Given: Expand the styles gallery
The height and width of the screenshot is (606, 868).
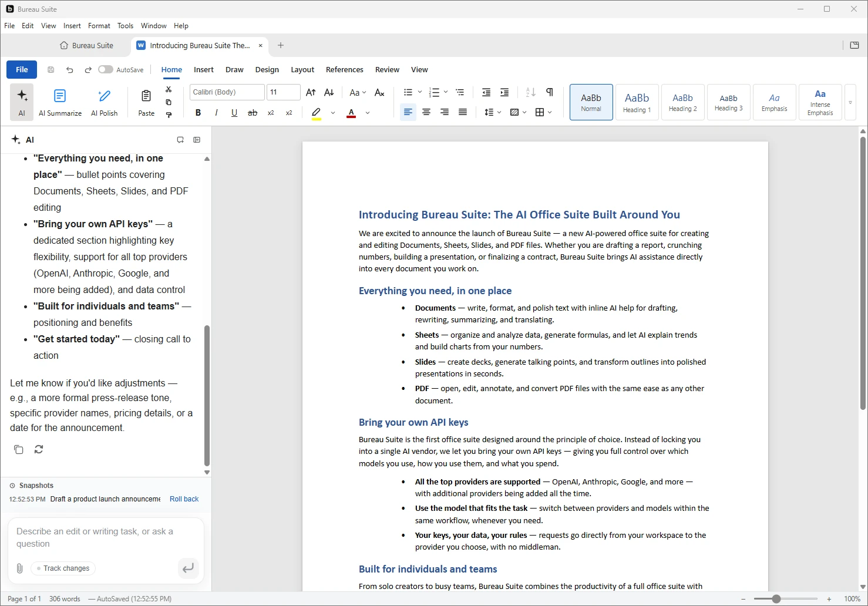Looking at the screenshot, I should point(850,102).
